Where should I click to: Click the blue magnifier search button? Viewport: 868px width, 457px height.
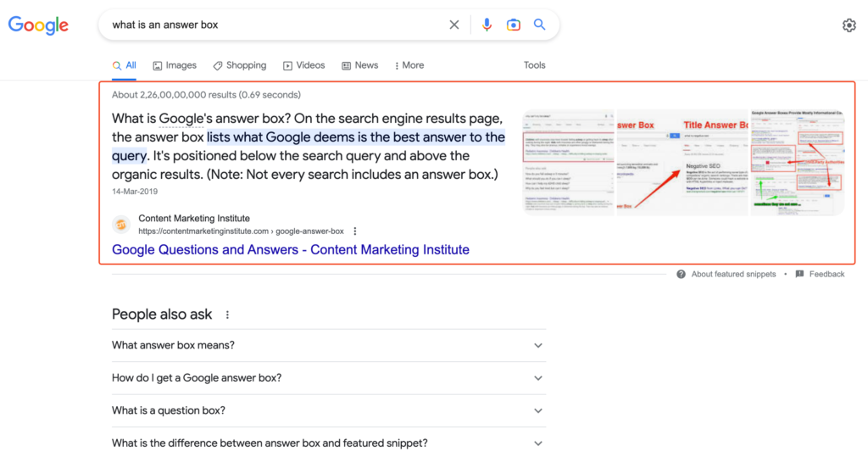click(539, 25)
